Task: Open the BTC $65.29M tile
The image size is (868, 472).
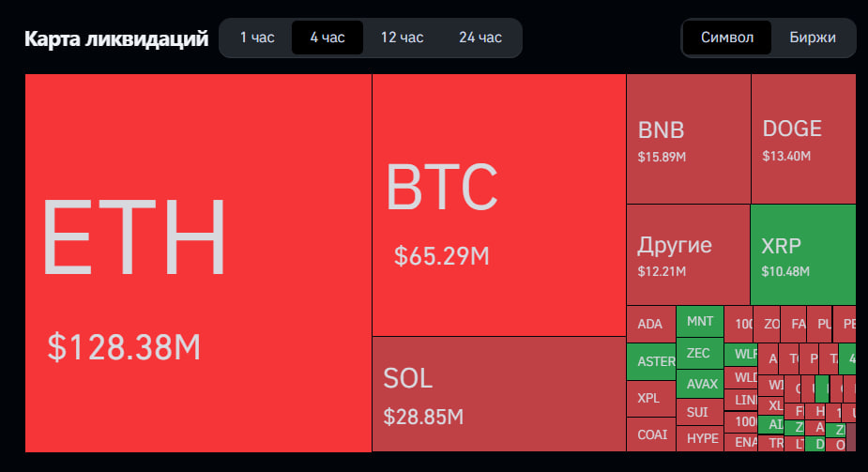Action: pos(498,205)
